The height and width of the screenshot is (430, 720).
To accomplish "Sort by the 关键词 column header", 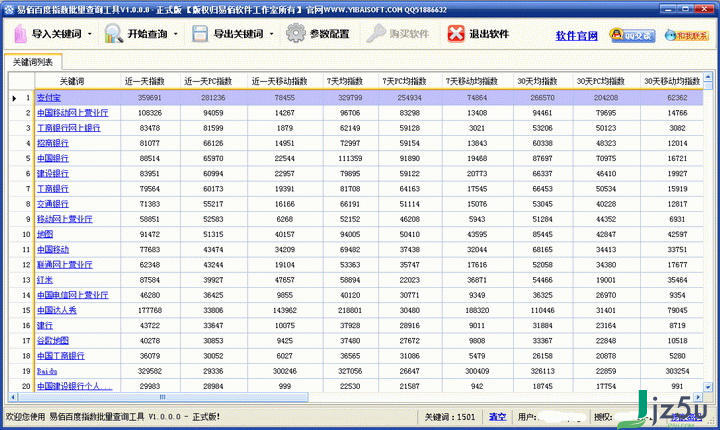I will [77, 81].
